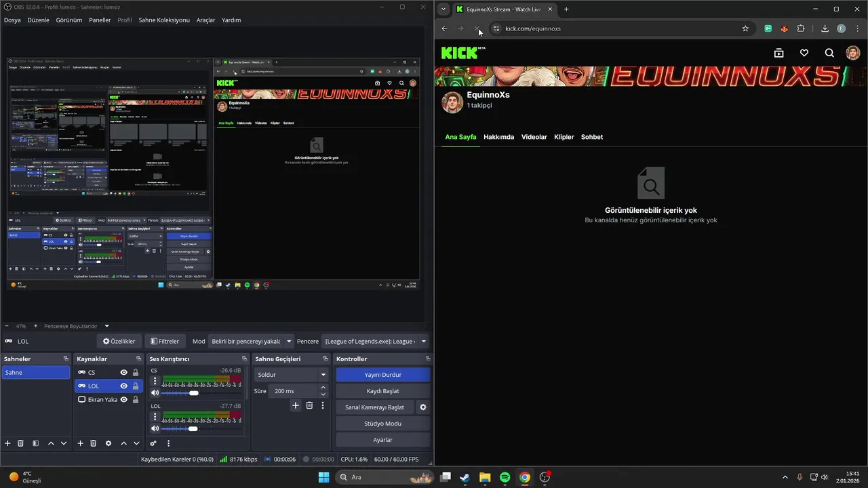
Task: Remove selected source with Kaynaklar trash icon
Action: click(x=93, y=443)
